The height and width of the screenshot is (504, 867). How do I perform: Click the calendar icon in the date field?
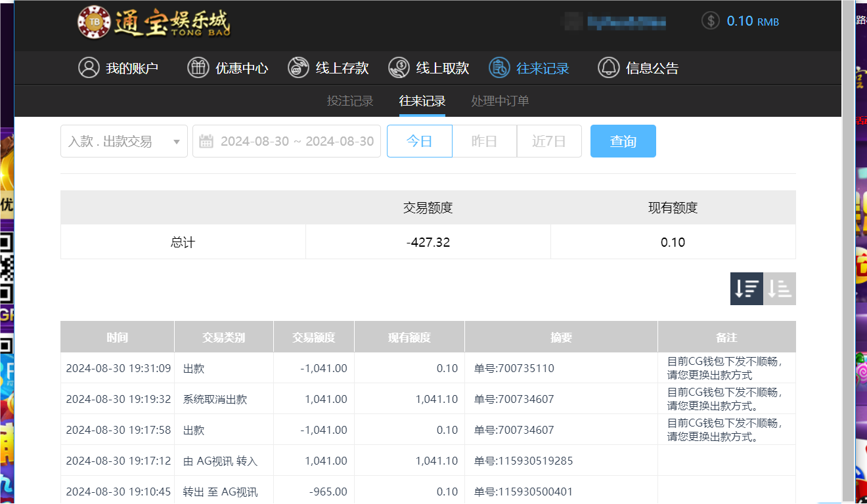(206, 140)
